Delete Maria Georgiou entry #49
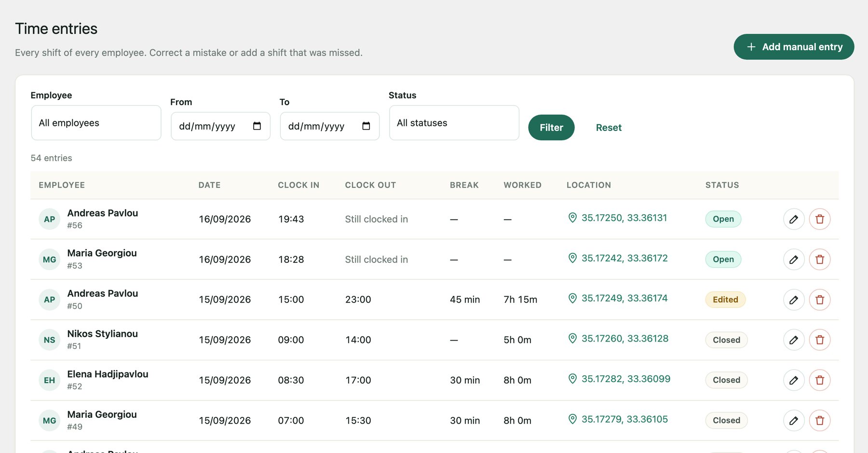 click(x=820, y=421)
